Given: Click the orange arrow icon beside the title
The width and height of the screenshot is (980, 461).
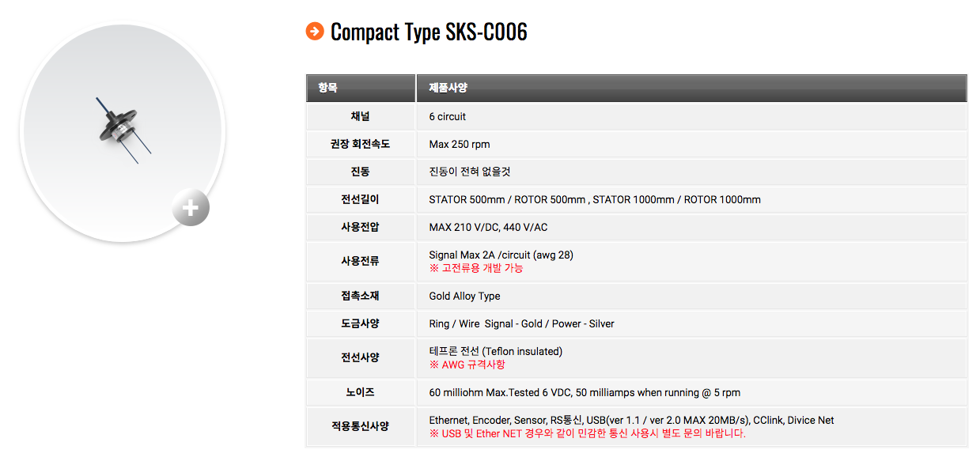Looking at the screenshot, I should click(x=315, y=32).
